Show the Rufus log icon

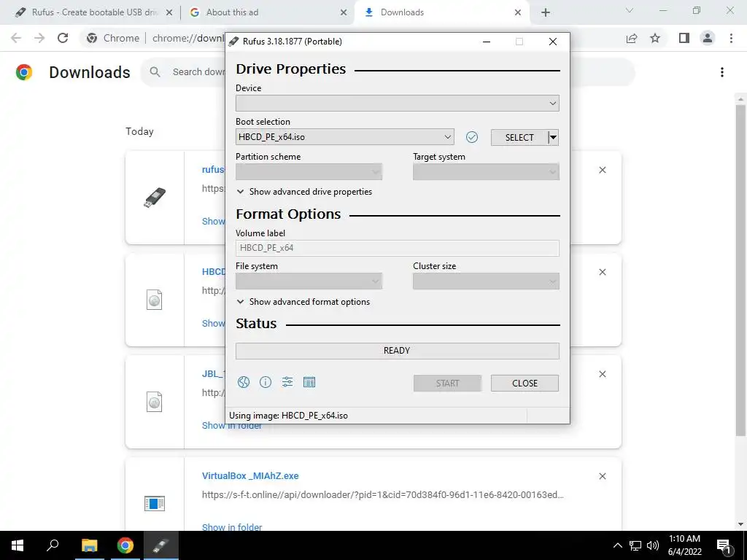(309, 382)
